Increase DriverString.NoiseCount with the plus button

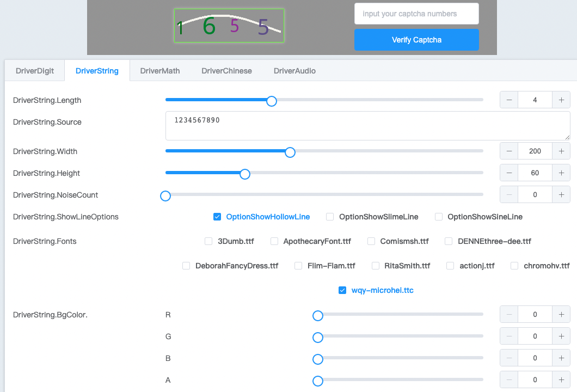coord(561,194)
